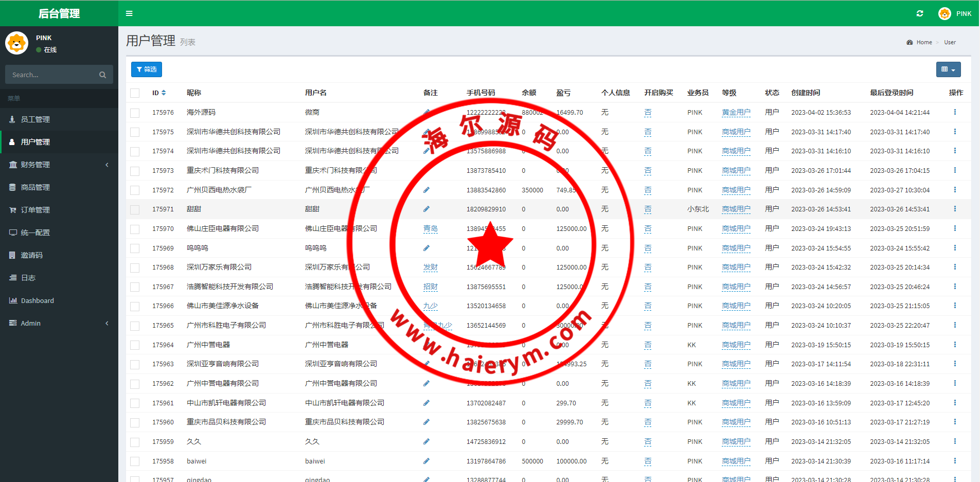Click the search magnifier icon in sidebar
980x482 pixels.
tap(102, 75)
